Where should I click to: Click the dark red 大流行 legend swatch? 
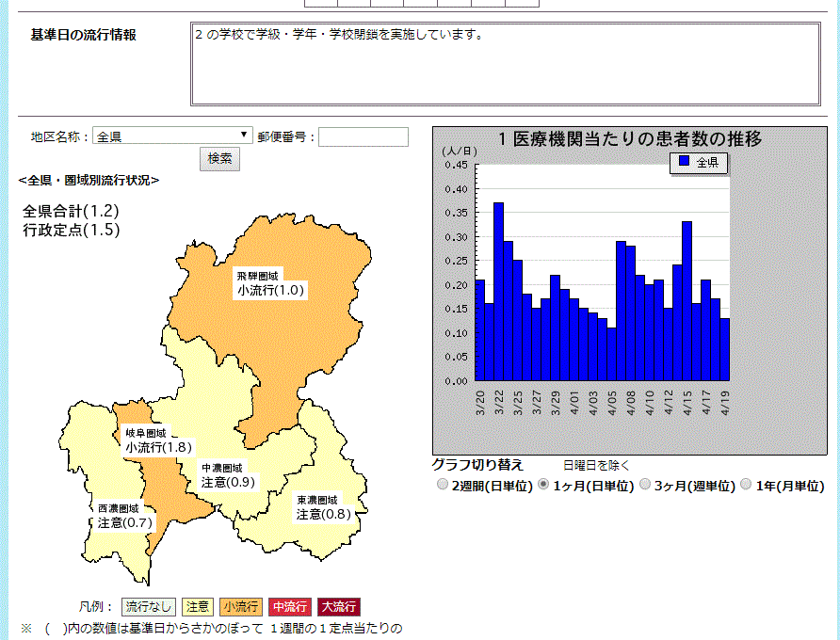(338, 607)
